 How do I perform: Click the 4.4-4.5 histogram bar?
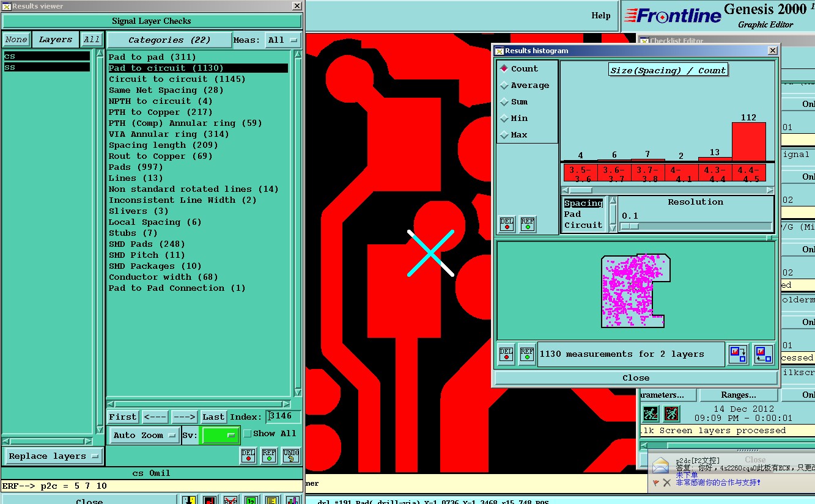point(748,142)
